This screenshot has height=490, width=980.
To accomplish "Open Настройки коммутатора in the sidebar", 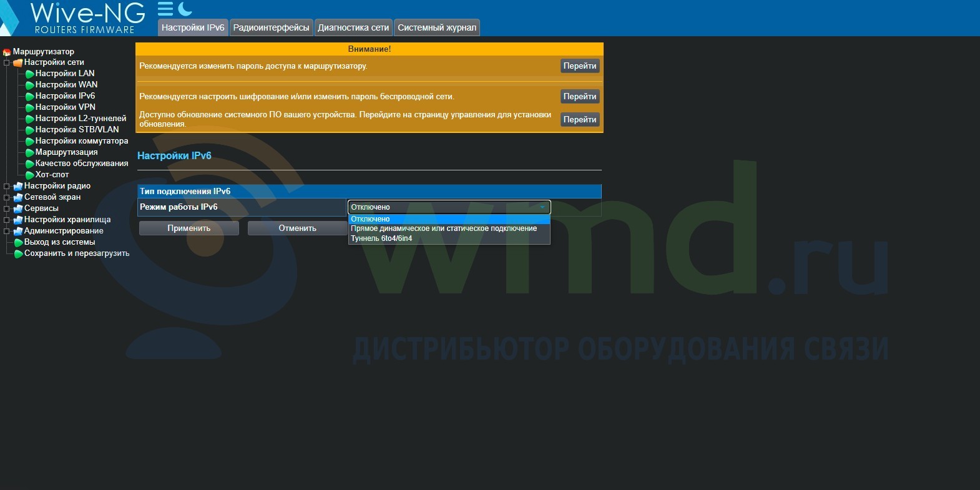I will 82,141.
